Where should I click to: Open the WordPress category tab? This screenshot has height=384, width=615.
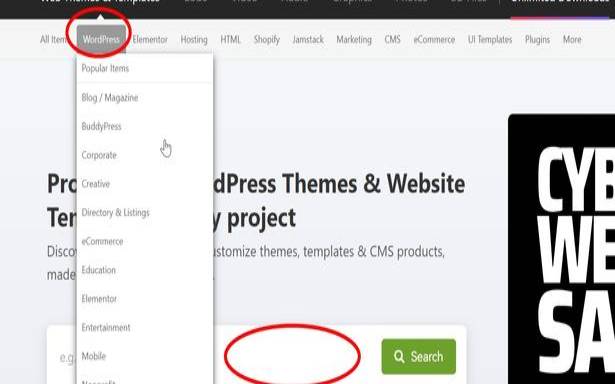tap(101, 39)
